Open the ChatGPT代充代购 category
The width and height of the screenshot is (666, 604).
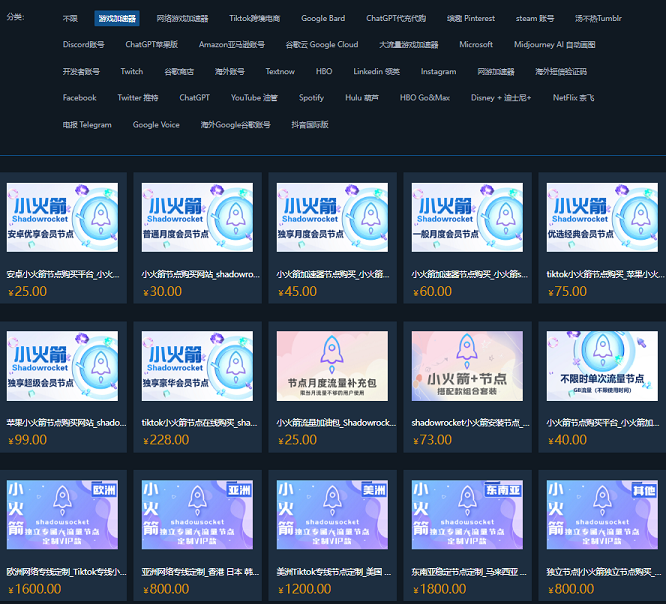[396, 18]
